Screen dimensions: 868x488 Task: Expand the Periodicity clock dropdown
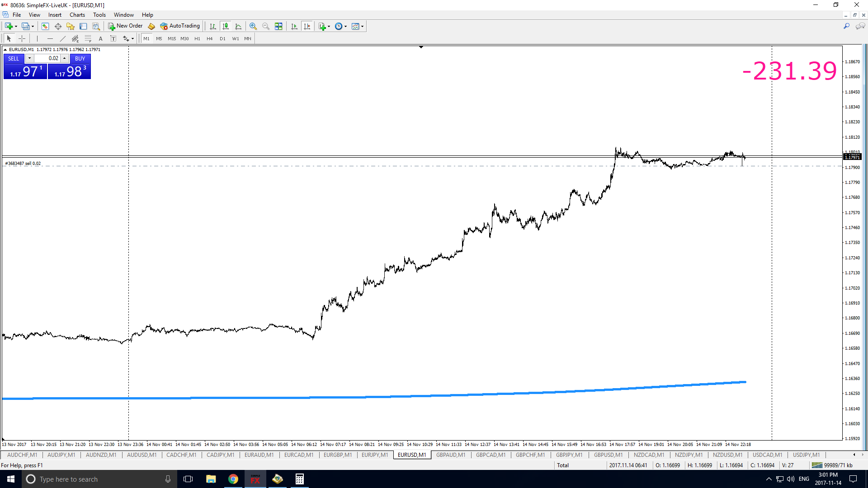(x=345, y=26)
